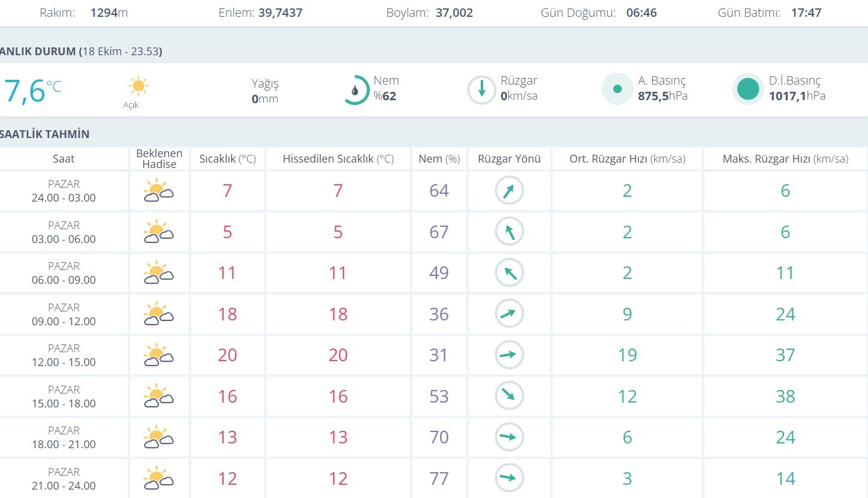
Task: Click the sunset time 17:47
Action: (x=806, y=13)
